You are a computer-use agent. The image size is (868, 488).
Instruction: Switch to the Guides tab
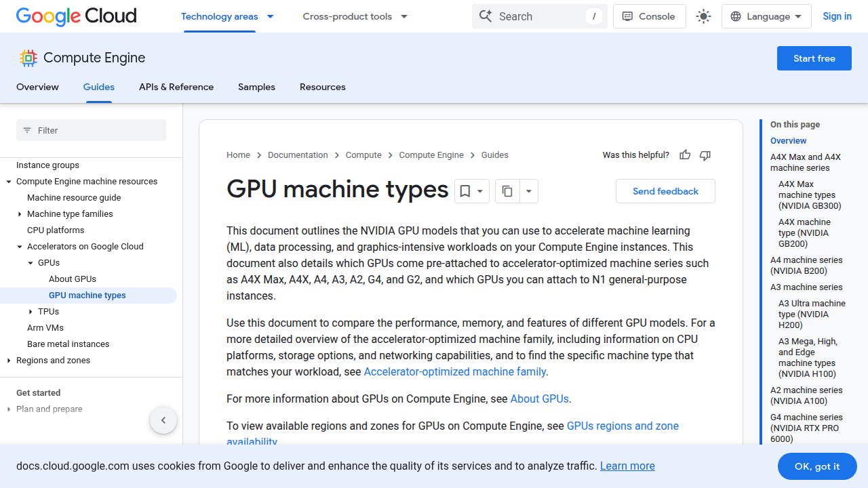99,87
